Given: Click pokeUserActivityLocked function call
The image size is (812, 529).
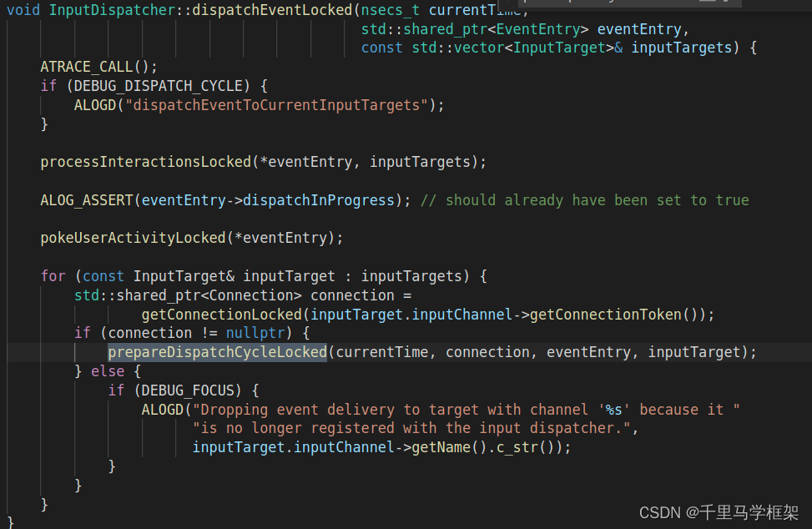Looking at the screenshot, I should [133, 238].
